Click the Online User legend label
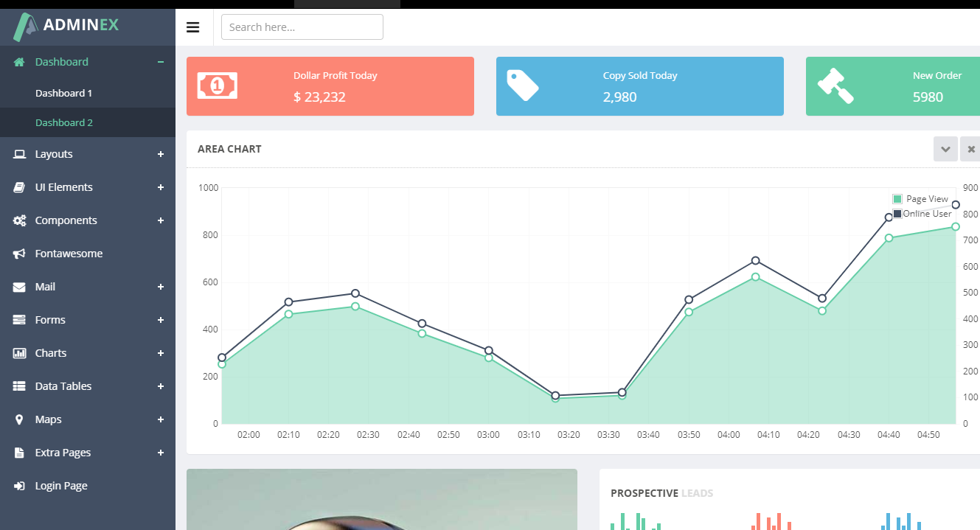 pyautogui.click(x=928, y=214)
